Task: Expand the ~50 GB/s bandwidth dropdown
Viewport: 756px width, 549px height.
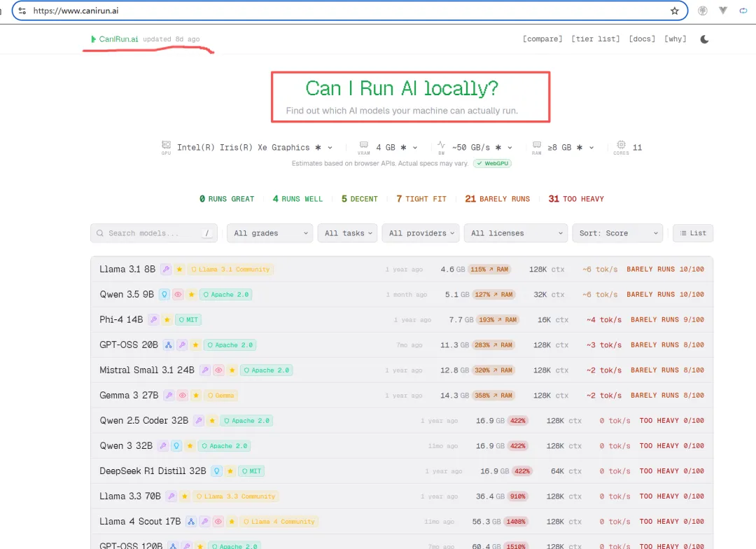Action: point(482,148)
